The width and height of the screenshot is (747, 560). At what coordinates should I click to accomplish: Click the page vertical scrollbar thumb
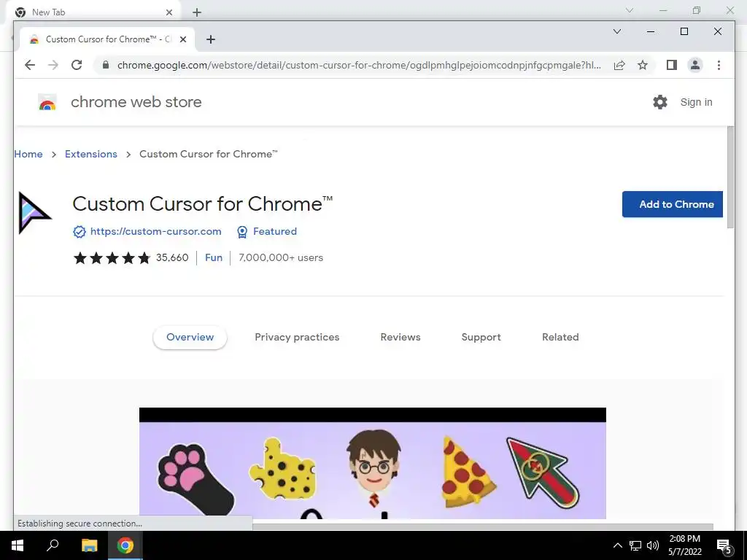tap(731, 178)
